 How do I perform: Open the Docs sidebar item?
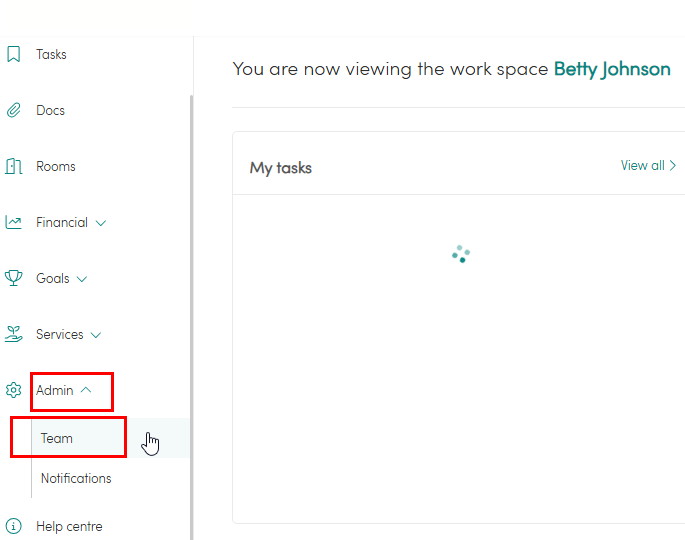[50, 110]
